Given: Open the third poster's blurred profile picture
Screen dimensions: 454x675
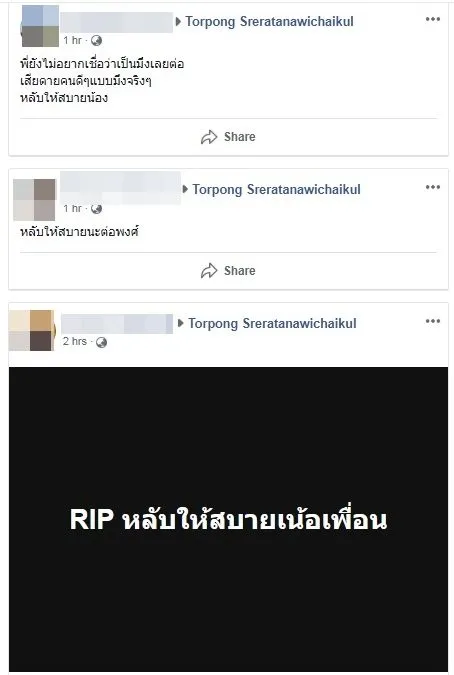Looking at the screenshot, I should [32, 330].
